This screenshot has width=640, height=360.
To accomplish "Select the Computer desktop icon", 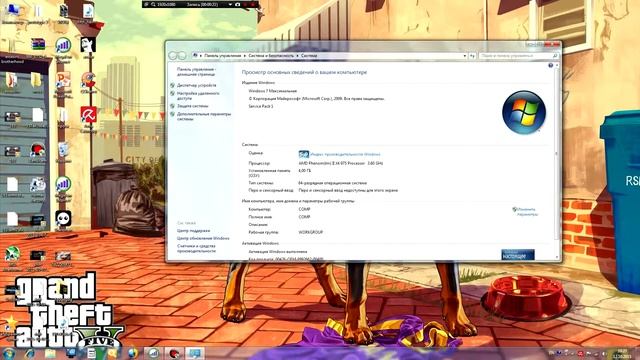I will tap(13, 13).
